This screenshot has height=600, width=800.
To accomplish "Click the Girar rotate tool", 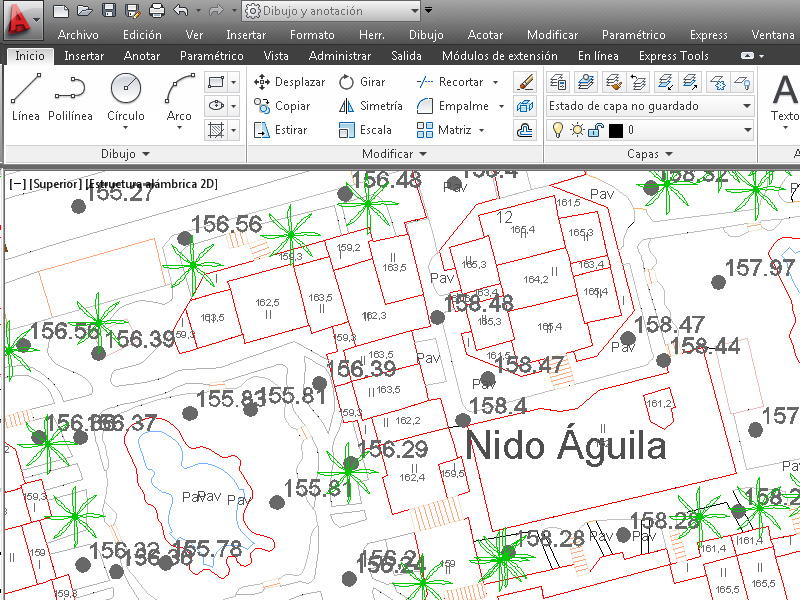I will (362, 82).
